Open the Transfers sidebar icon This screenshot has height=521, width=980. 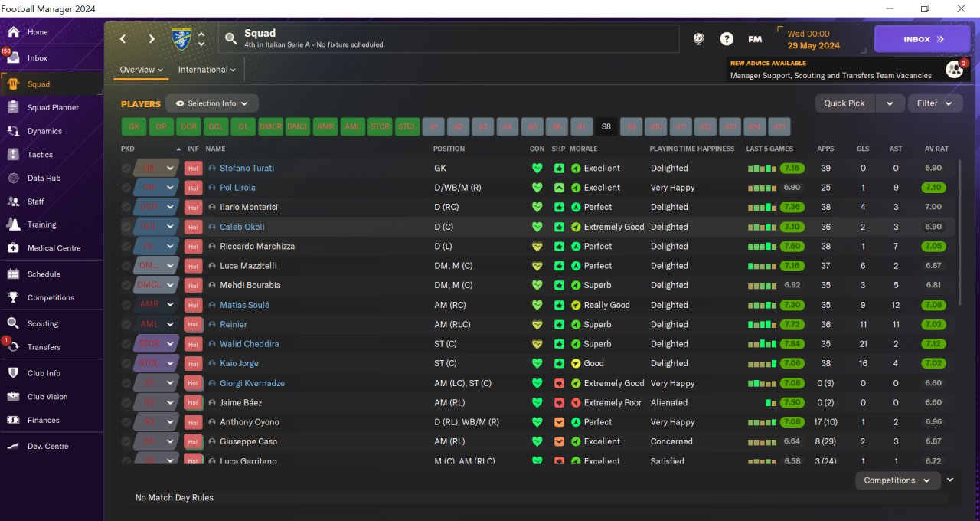coord(13,347)
